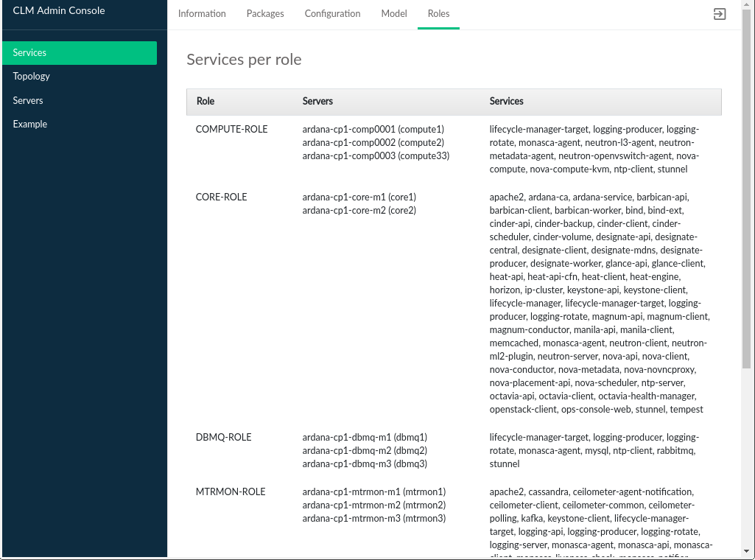Click the Roles tab
Viewport: 755px width, 560px height.
coord(438,14)
